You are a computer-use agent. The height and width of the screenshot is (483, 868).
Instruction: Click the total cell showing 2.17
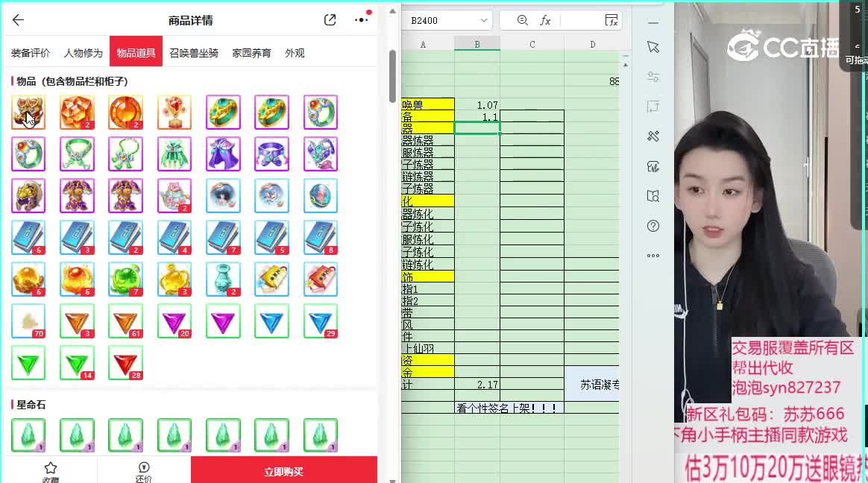(x=477, y=385)
